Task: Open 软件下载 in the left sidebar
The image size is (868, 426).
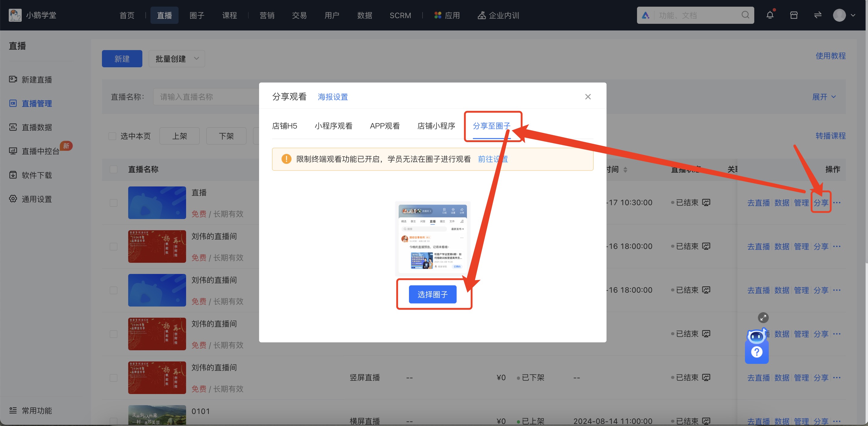Action: (36, 175)
